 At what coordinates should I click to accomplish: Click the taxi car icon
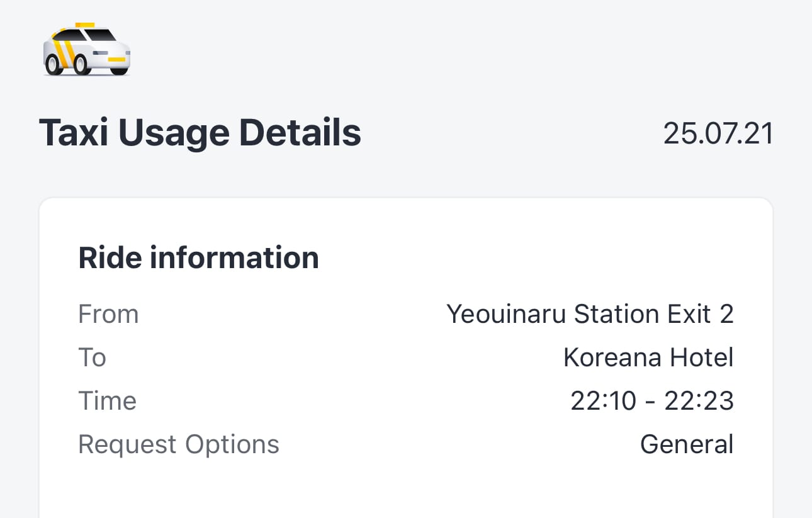tap(86, 50)
